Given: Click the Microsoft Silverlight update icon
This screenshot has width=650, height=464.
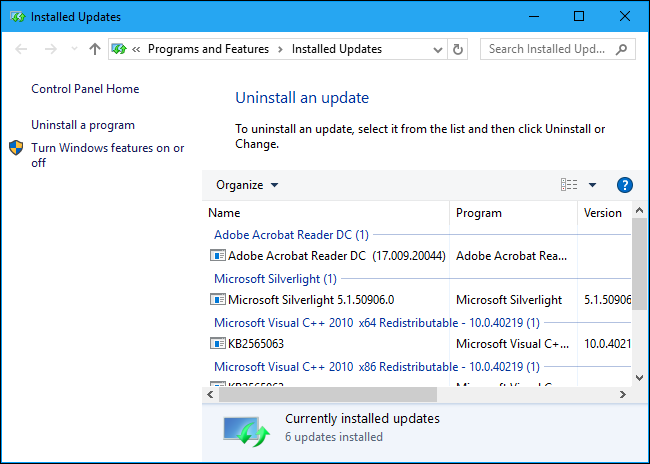Looking at the screenshot, I should [218, 300].
